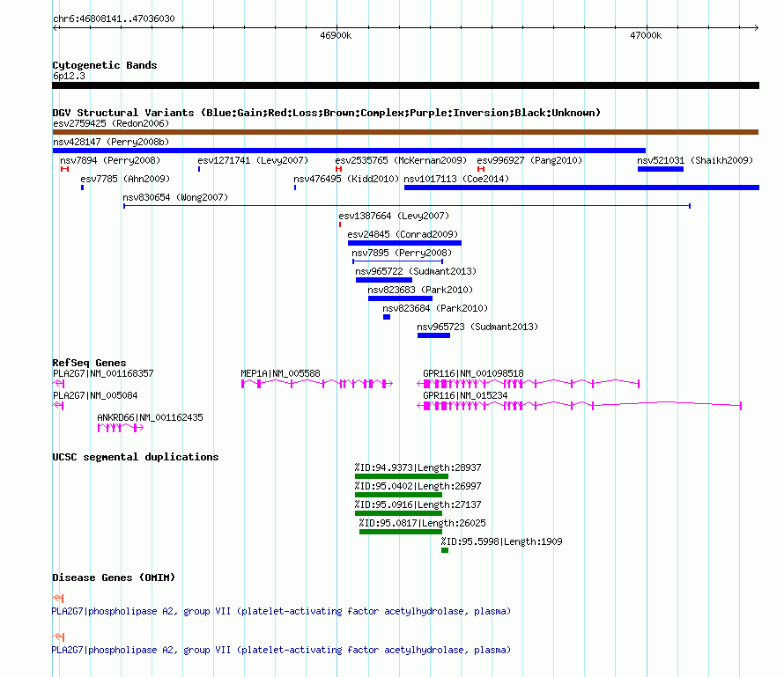This screenshot has height=677, width=784.
Task: Click the first OMIM PLA2G7 orange arrow glyph
Action: point(58,598)
